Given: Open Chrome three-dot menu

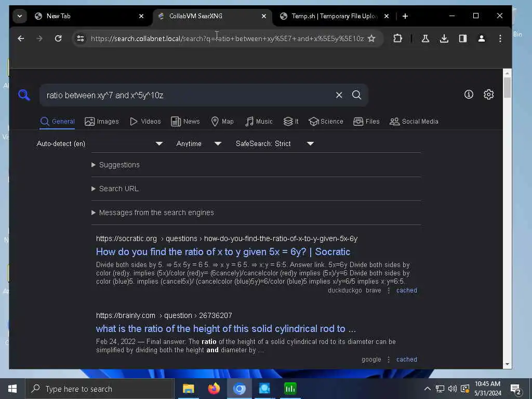Looking at the screenshot, I should click(x=500, y=38).
